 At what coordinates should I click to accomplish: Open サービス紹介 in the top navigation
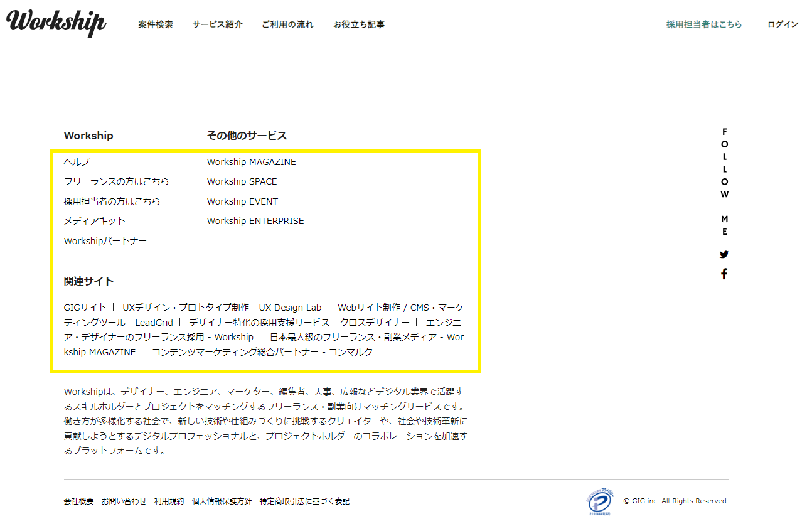click(x=217, y=24)
